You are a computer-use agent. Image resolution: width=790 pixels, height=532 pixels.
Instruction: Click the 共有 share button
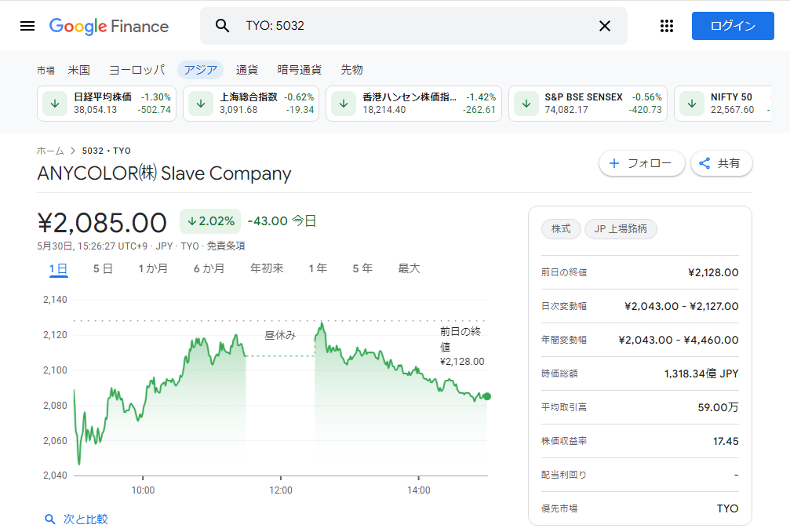click(x=722, y=163)
